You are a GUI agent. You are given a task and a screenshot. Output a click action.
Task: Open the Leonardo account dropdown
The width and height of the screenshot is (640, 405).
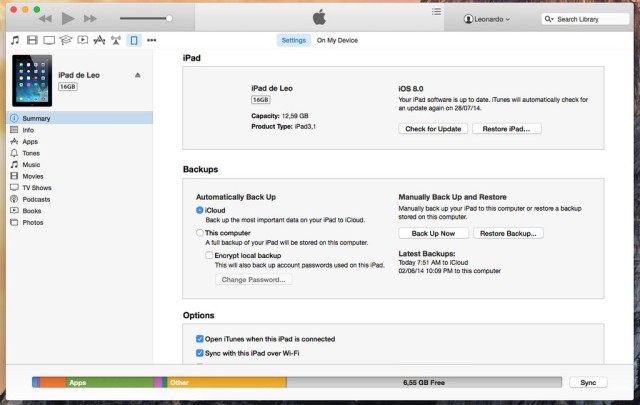coord(487,19)
